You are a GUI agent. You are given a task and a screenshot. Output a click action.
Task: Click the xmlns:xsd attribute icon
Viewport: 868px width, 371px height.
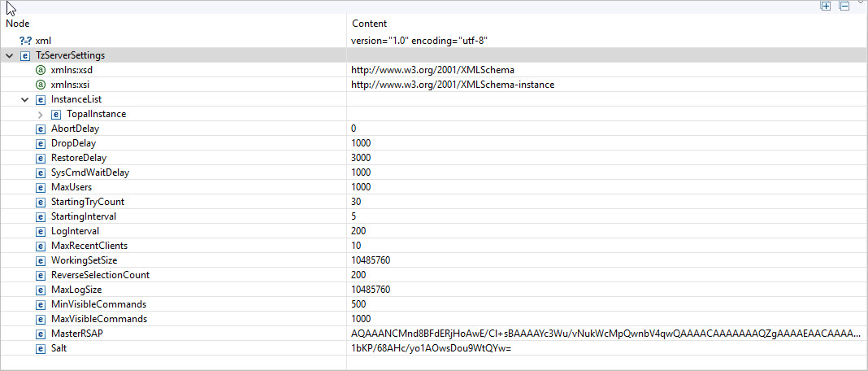(41, 70)
